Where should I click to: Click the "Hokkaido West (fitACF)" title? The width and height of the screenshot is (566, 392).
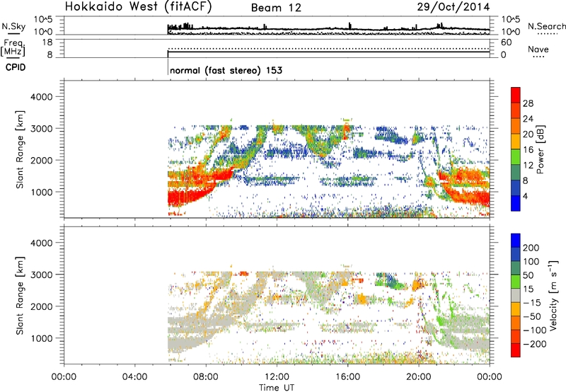point(139,6)
